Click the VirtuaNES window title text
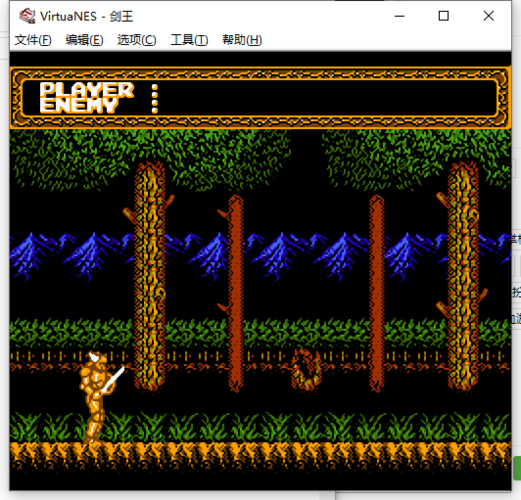Image resolution: width=521 pixels, height=500 pixels. point(86,16)
